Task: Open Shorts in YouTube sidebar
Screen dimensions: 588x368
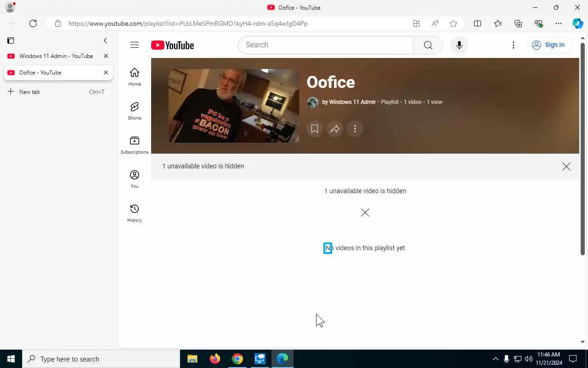Action: click(x=134, y=111)
